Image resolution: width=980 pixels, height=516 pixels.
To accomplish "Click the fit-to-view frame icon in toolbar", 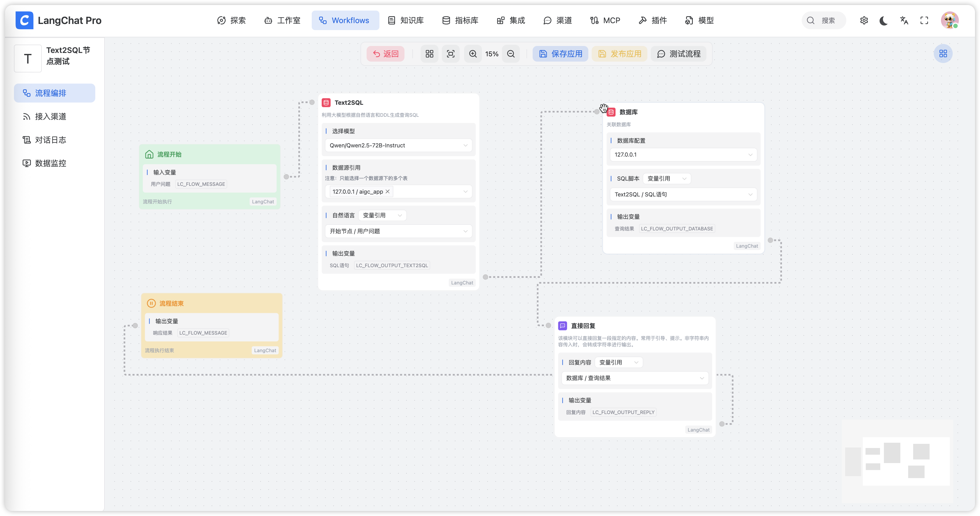I will (x=451, y=54).
